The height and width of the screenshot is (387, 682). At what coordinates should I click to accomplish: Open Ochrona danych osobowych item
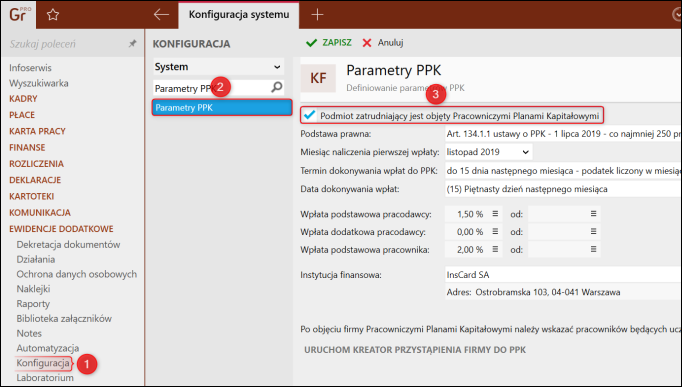point(77,274)
